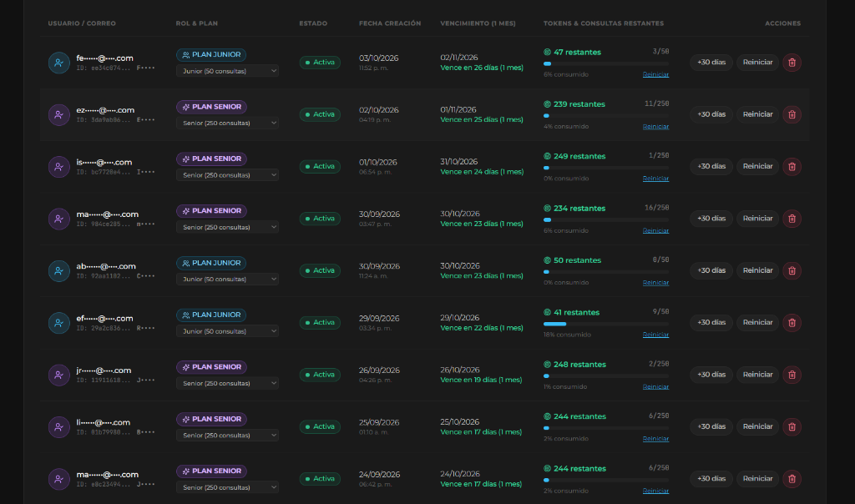The image size is (855, 504).
Task: Expand the Senior plan dropdown for ez······@····.com
Action: tap(227, 123)
